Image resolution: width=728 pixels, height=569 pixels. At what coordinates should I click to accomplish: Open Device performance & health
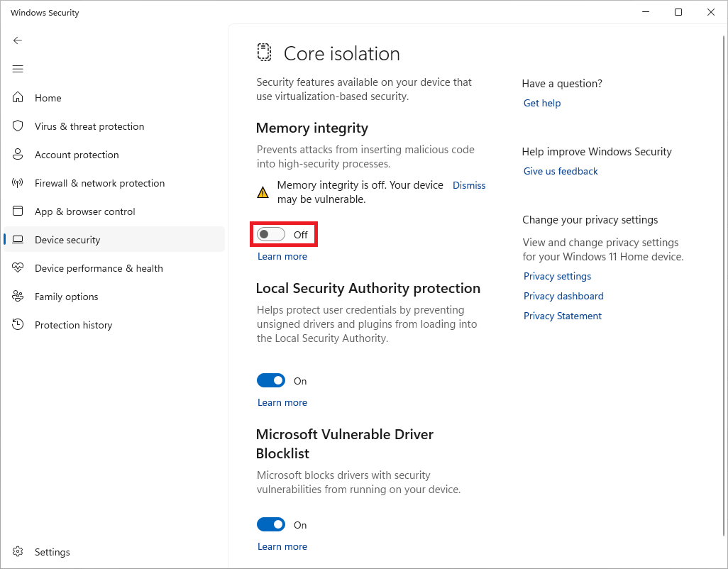(x=98, y=267)
